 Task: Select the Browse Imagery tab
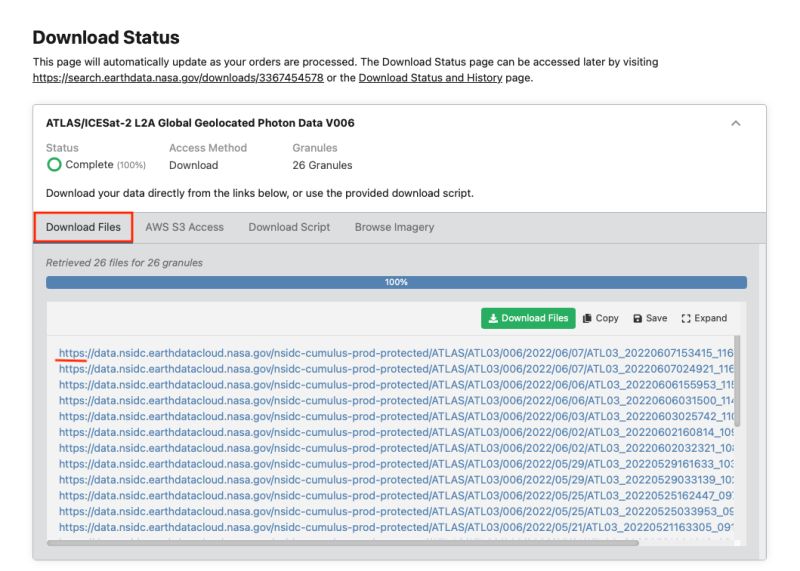tap(394, 227)
